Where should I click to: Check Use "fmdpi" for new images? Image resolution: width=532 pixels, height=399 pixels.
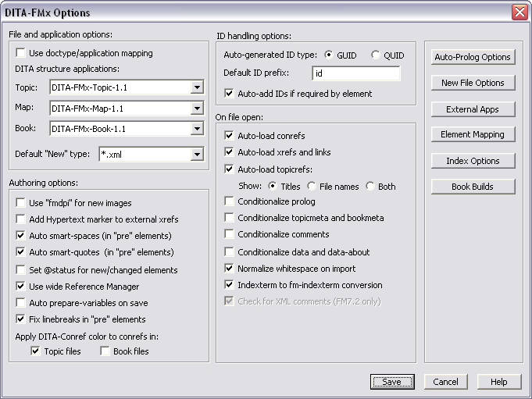coord(20,203)
